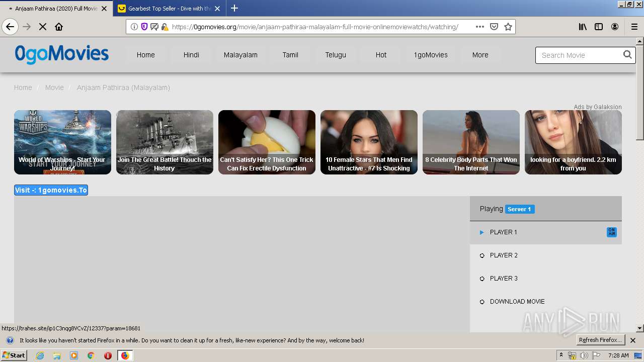Viewport: 644px width, 362px height.
Task: Open Windows Explorer folder in taskbar
Action: click(57, 355)
